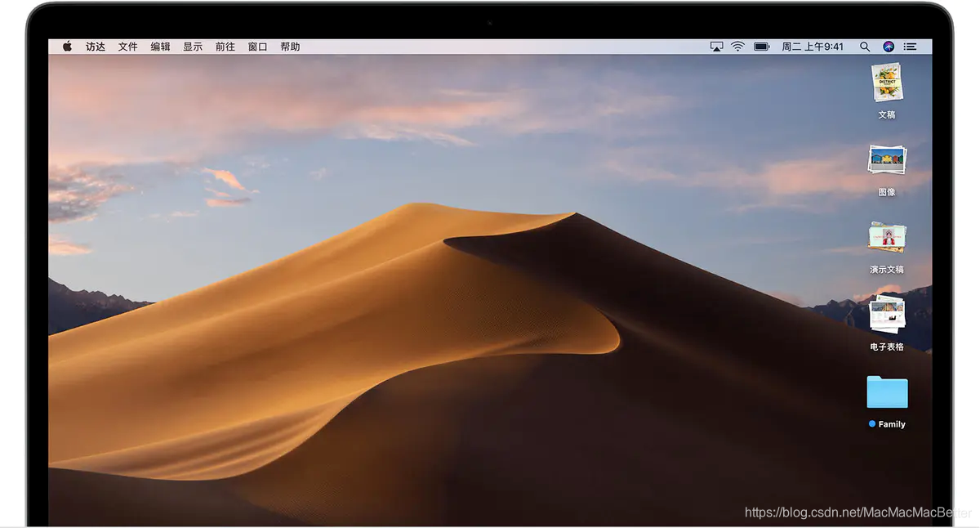The height and width of the screenshot is (528, 980).
Task: Open the 访达 menu
Action: pyautogui.click(x=96, y=47)
